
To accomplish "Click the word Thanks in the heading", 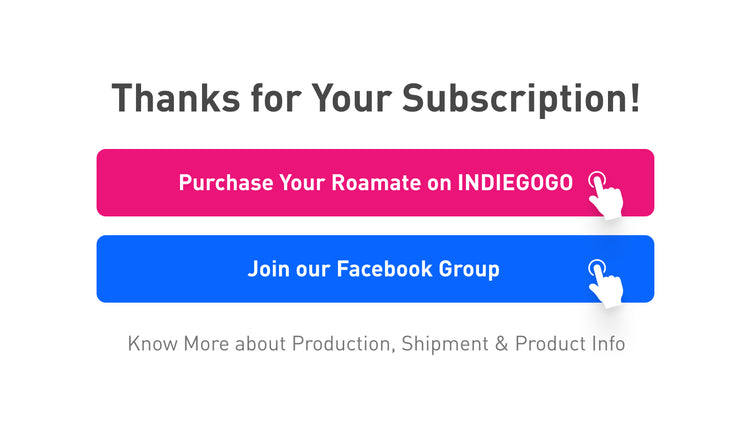I will pos(176,99).
